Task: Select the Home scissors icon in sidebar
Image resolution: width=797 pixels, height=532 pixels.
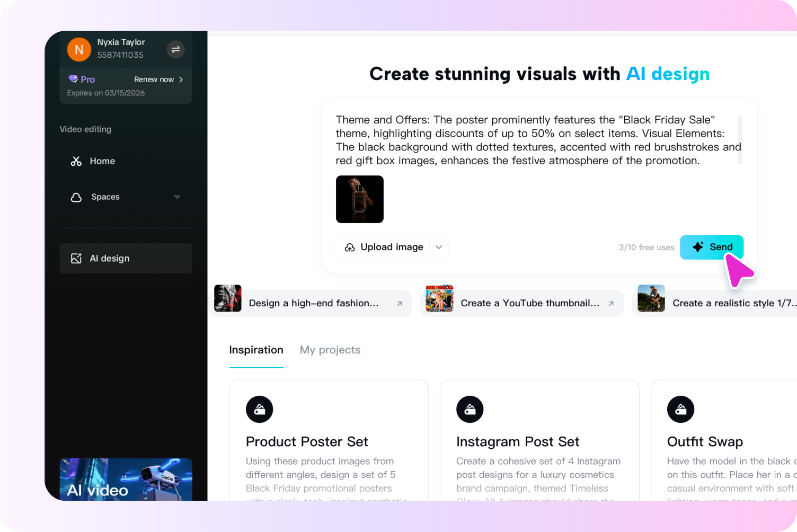Action: coord(76,161)
